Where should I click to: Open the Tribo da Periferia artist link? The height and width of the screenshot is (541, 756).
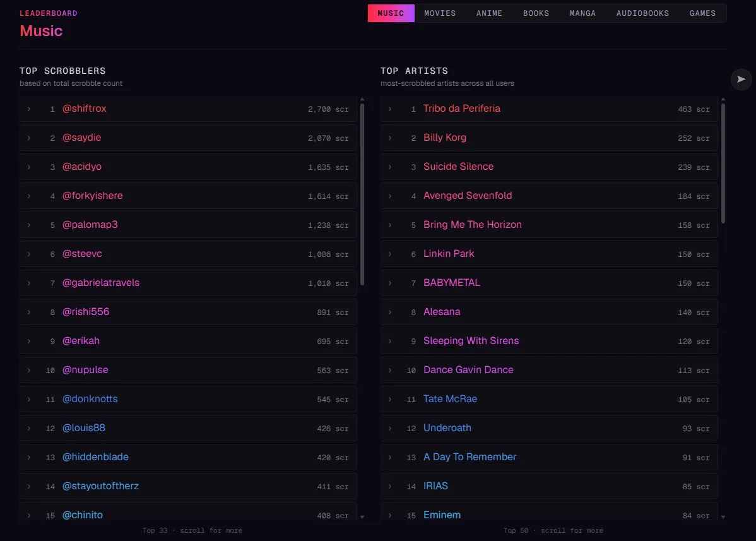tap(462, 109)
